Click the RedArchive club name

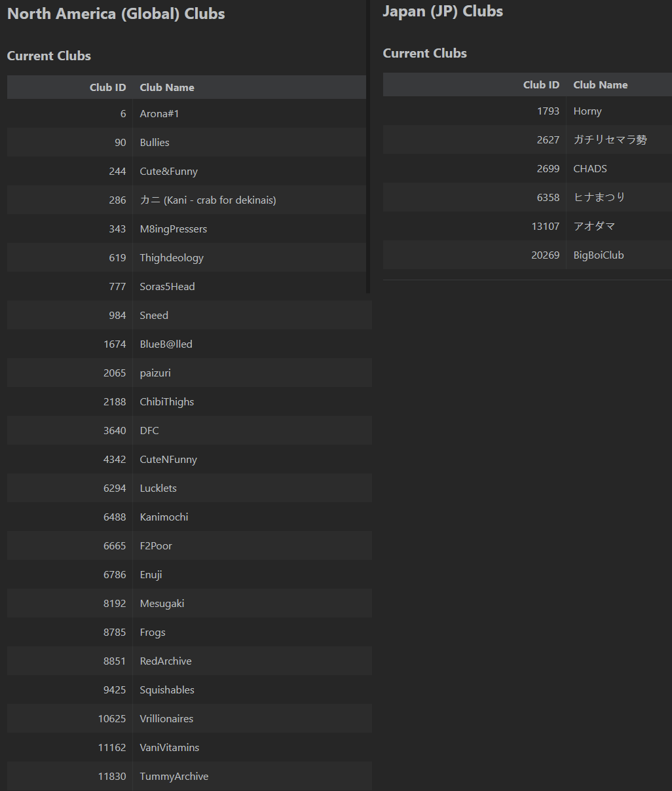pyautogui.click(x=166, y=661)
